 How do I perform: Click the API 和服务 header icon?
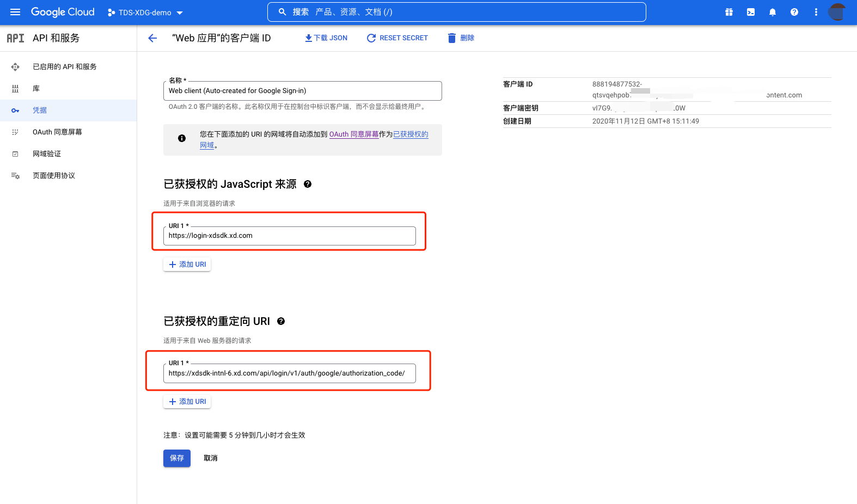pyautogui.click(x=15, y=38)
